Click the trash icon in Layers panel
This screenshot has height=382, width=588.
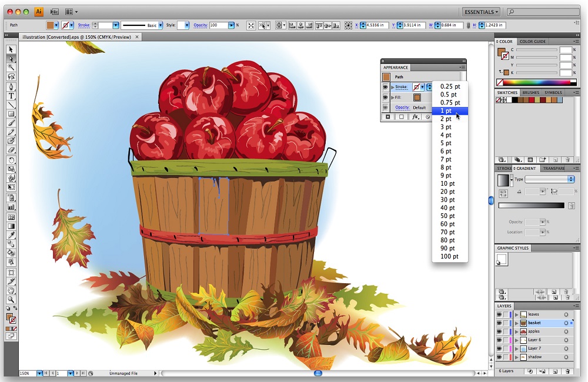pos(567,371)
